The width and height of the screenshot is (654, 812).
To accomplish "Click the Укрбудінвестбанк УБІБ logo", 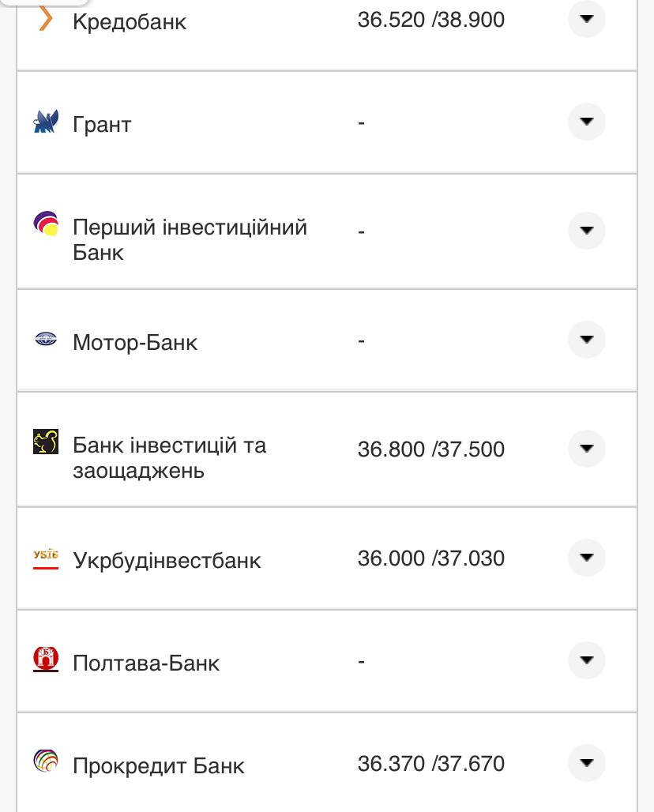I will [46, 558].
